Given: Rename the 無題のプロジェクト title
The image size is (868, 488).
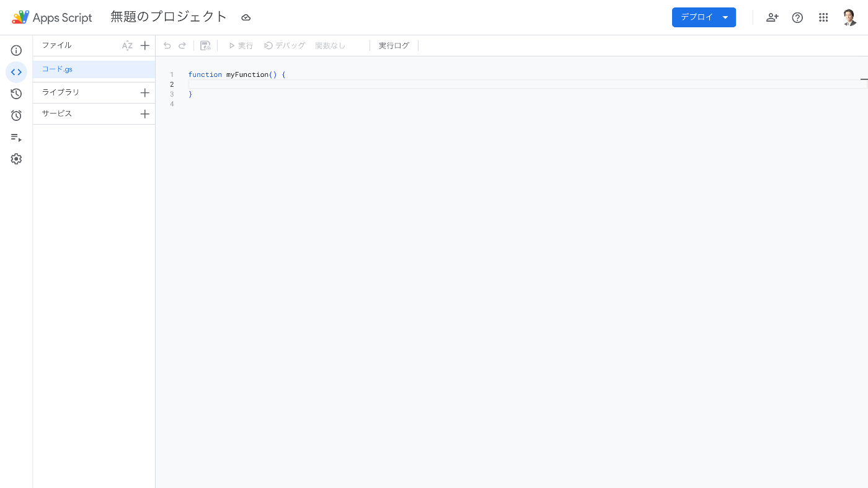Looking at the screenshot, I should 169,17.
